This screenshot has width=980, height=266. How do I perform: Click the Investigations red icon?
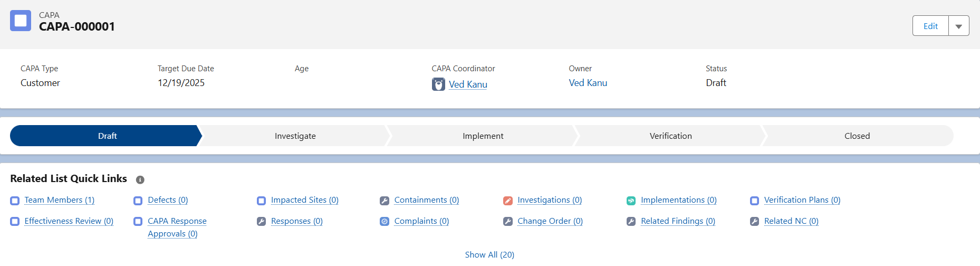coord(508,201)
